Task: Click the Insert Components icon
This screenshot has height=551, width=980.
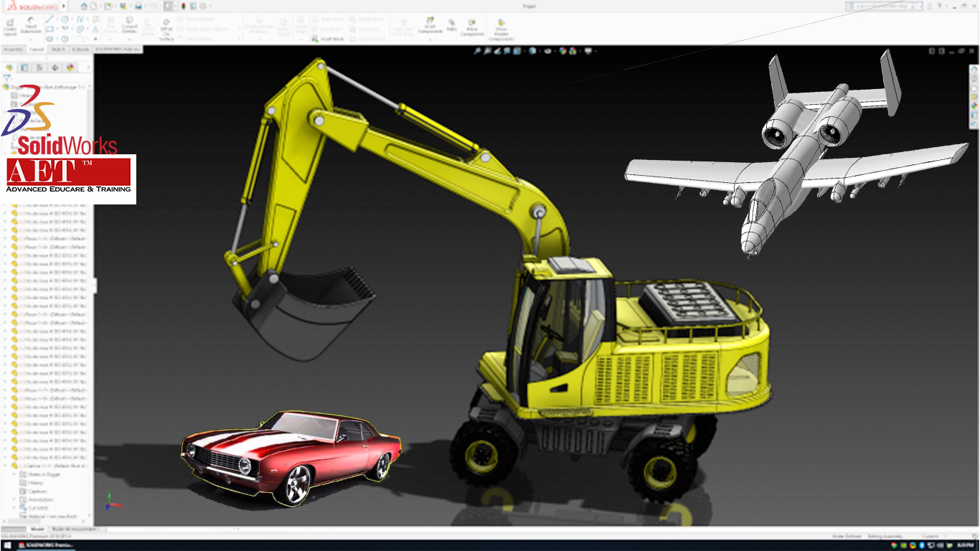Action: [x=430, y=27]
